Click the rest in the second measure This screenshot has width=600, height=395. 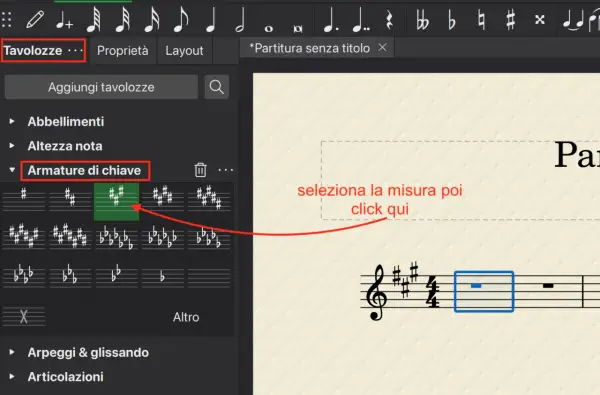[548, 286]
